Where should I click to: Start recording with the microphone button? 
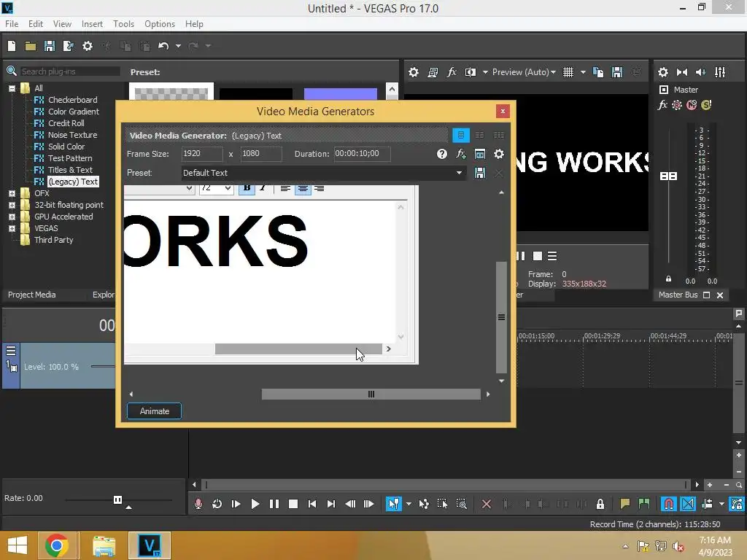pyautogui.click(x=198, y=504)
